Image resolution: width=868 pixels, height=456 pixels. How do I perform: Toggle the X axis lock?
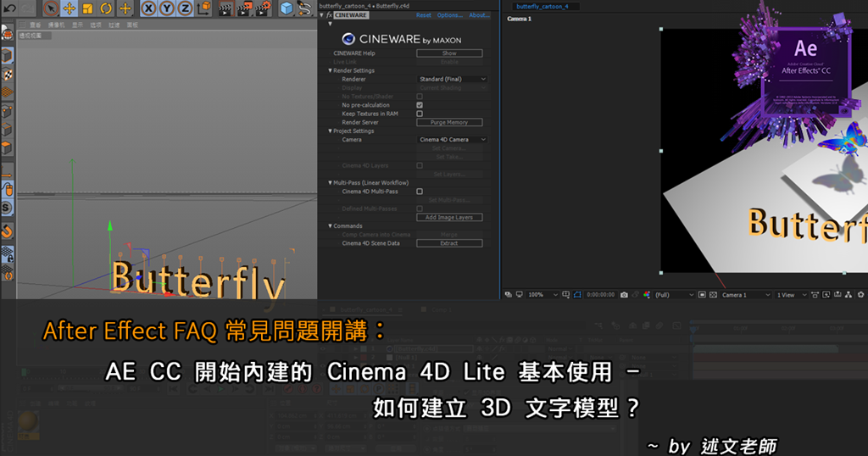pos(147,8)
